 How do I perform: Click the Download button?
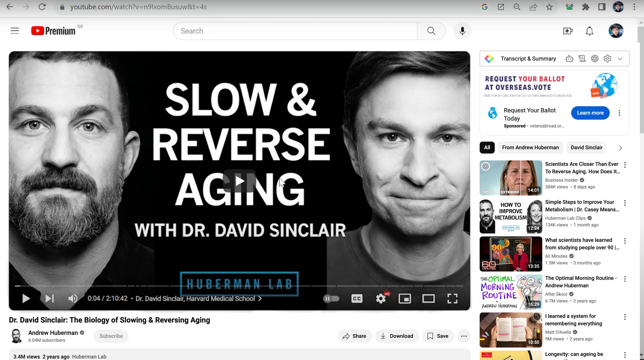[x=397, y=336]
